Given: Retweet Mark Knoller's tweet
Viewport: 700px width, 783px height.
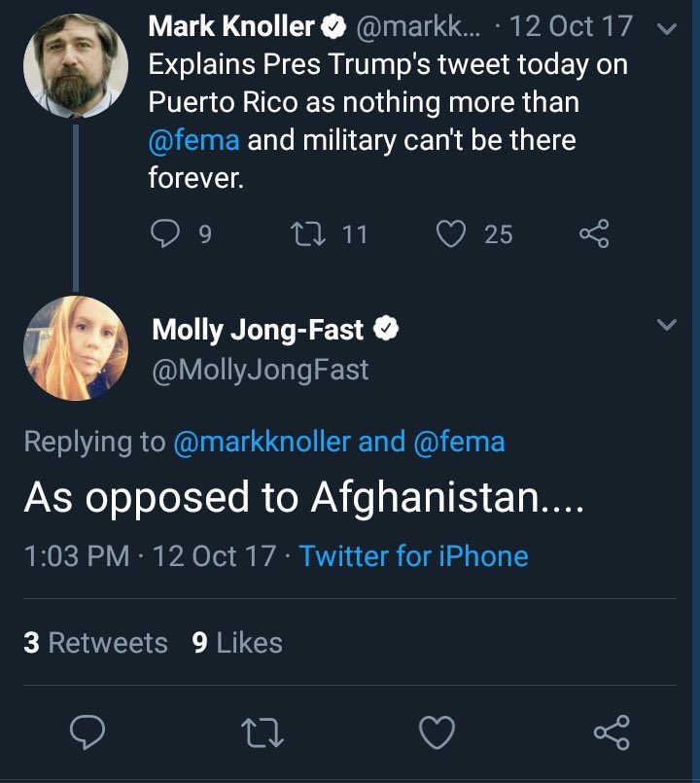Looking at the screenshot, I should [x=307, y=233].
